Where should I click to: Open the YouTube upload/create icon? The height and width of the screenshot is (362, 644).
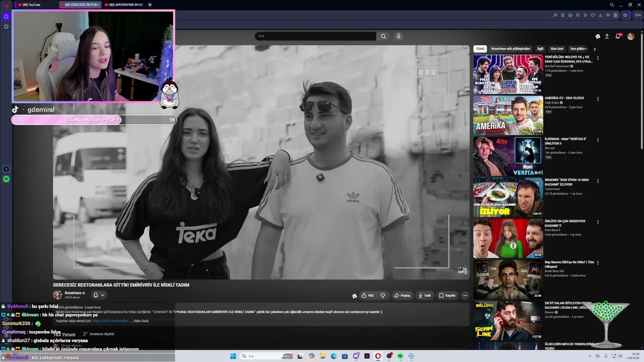point(607,36)
